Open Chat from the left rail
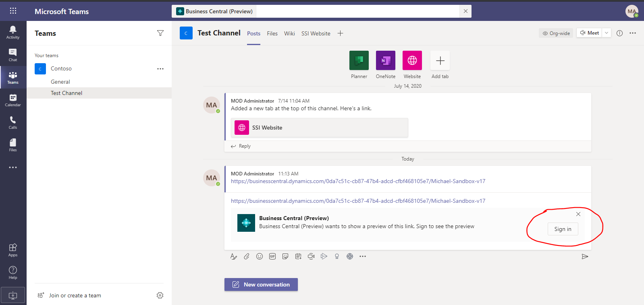644x305 pixels. [13, 55]
